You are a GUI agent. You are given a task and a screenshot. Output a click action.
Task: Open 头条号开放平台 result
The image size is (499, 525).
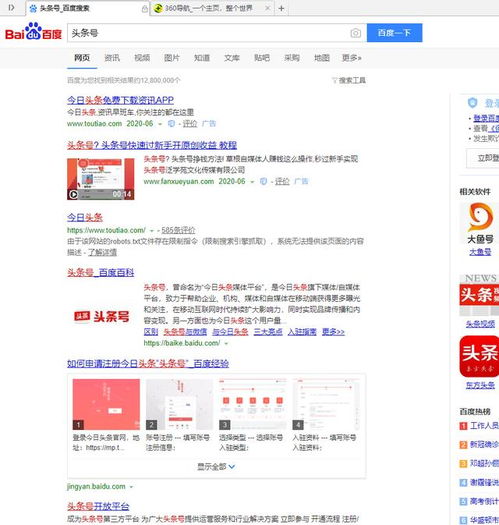tap(98, 507)
